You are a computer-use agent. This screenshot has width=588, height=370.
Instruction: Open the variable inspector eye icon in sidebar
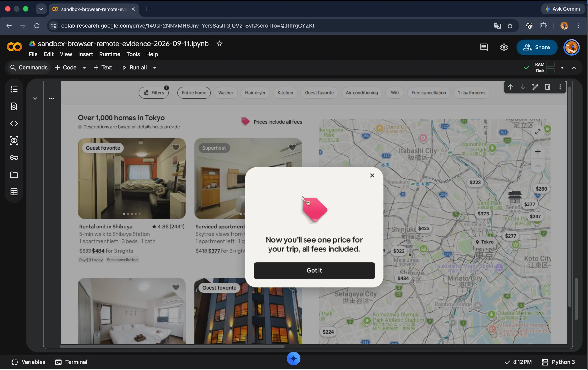tap(14, 141)
